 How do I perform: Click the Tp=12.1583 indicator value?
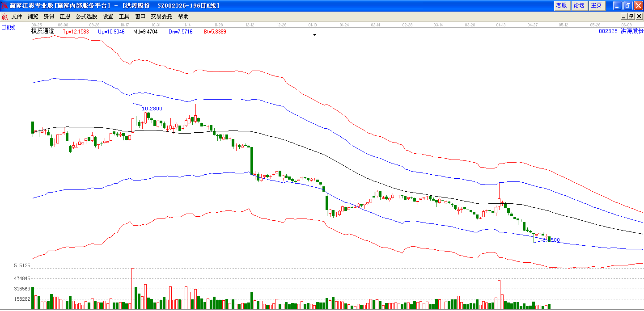click(76, 32)
